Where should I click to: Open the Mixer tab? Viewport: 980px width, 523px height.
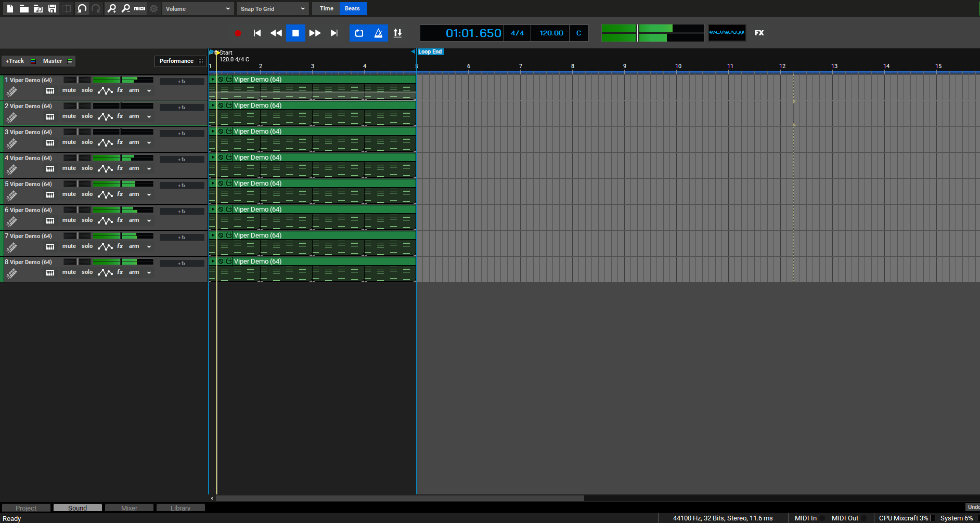tap(129, 508)
